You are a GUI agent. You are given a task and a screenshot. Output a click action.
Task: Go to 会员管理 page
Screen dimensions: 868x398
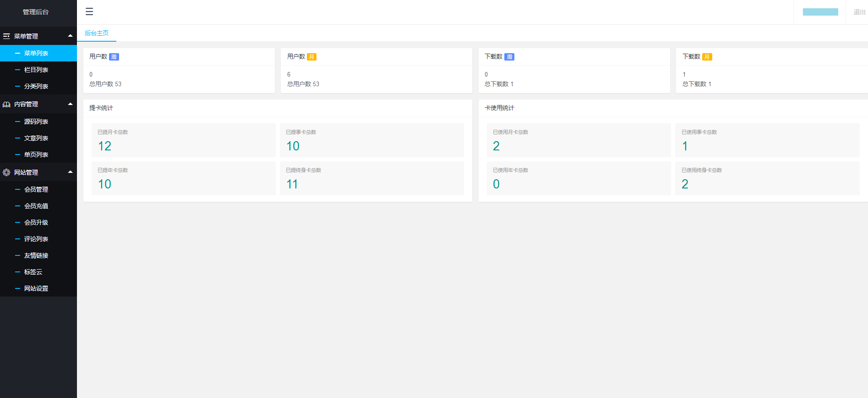pos(36,189)
